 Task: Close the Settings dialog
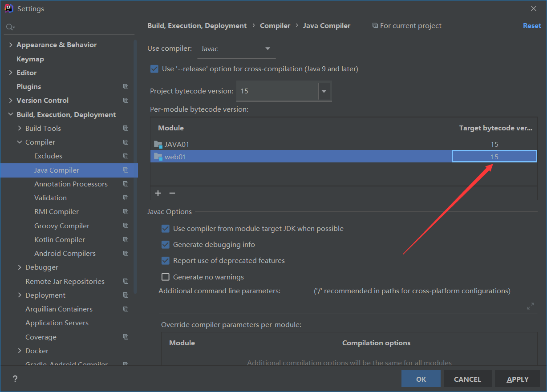pyautogui.click(x=534, y=8)
